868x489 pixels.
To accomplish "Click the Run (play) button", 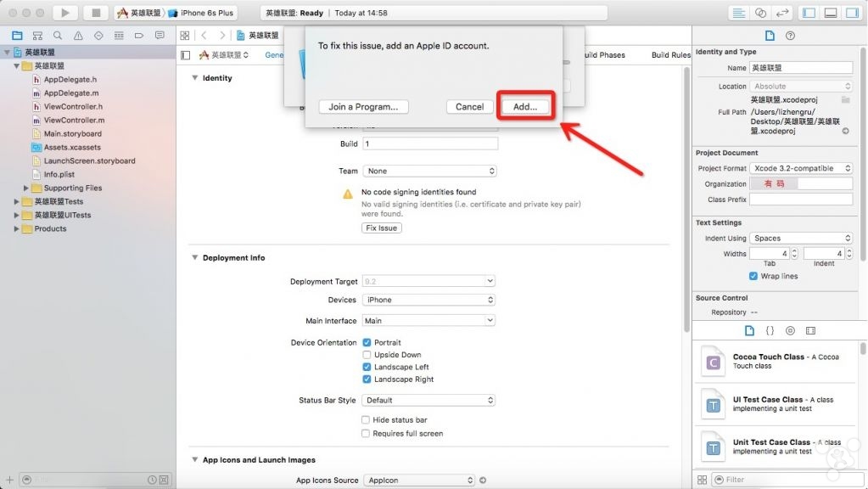I will pos(64,13).
